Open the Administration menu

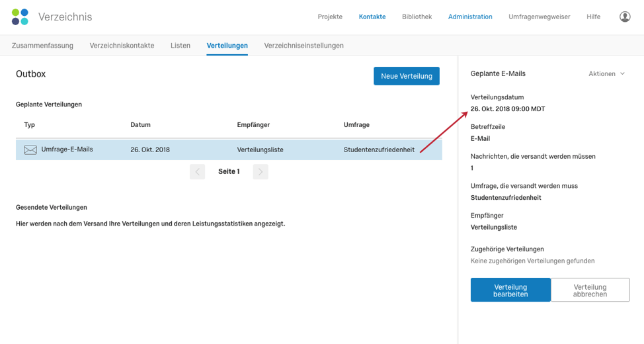click(470, 17)
